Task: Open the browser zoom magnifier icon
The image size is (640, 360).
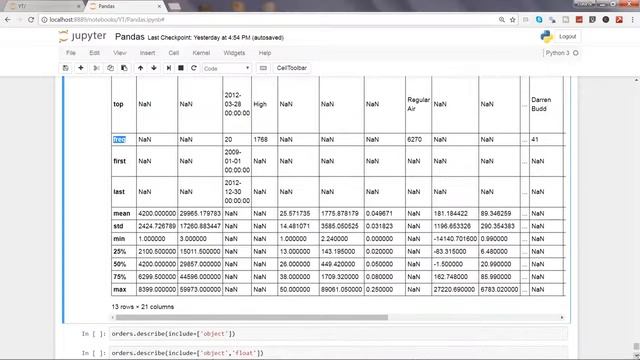Action: [502, 20]
